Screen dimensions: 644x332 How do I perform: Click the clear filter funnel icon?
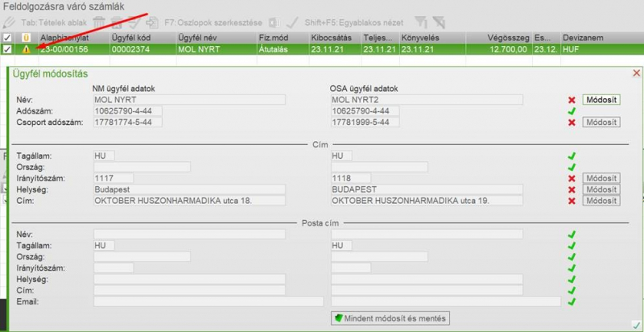pyautogui.click(x=439, y=23)
